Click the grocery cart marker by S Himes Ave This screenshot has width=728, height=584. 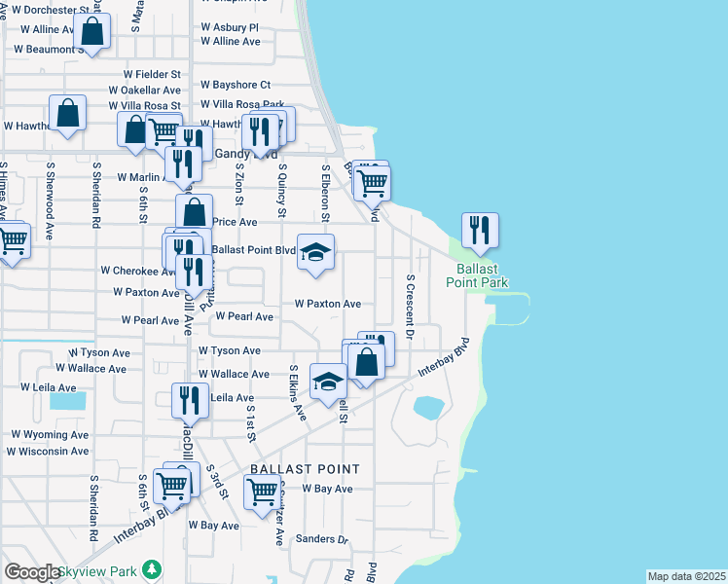[x=13, y=243]
